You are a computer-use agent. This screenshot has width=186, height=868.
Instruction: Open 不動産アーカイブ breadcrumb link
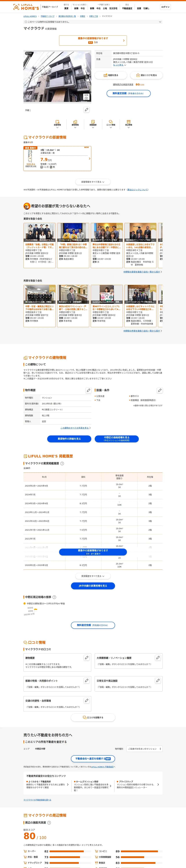48,16
